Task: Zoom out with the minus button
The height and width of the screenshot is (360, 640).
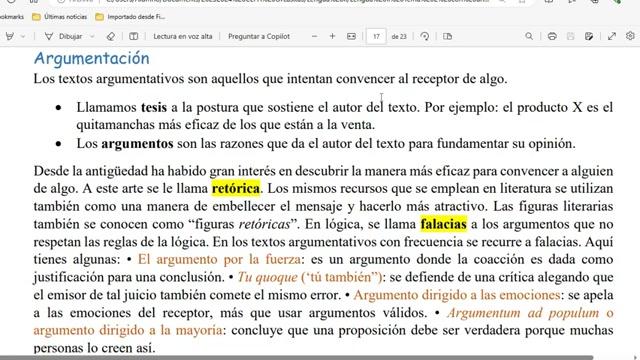Action: [x=314, y=36]
